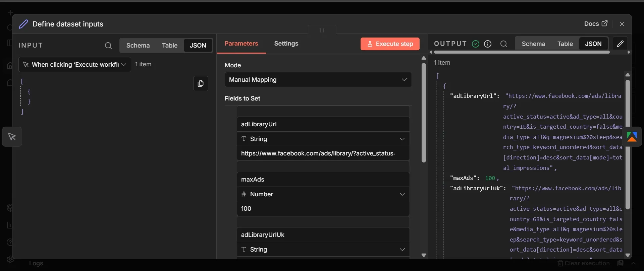
Task: Switch INPUT view to Schema
Action: pos(138,46)
